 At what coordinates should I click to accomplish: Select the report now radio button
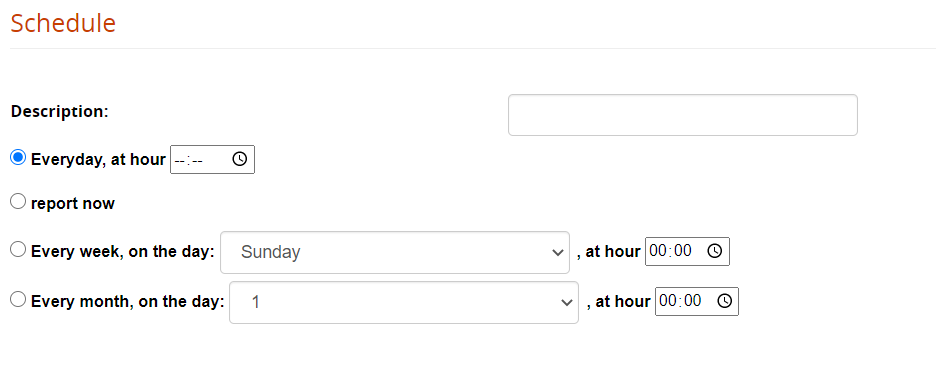coord(19,202)
